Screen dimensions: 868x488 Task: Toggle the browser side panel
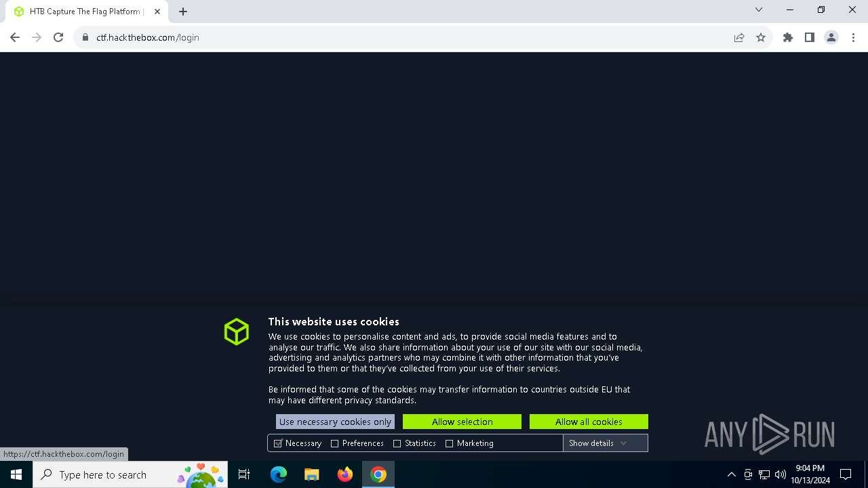click(810, 38)
